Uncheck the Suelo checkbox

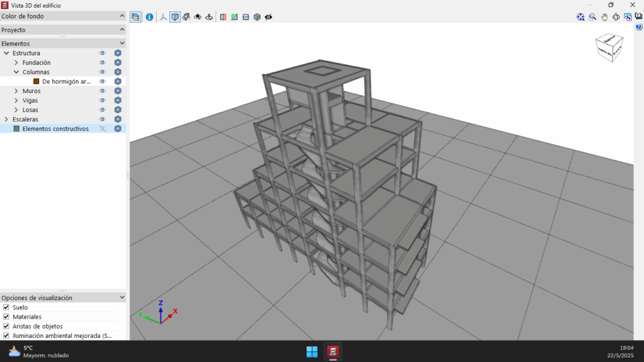[6, 307]
